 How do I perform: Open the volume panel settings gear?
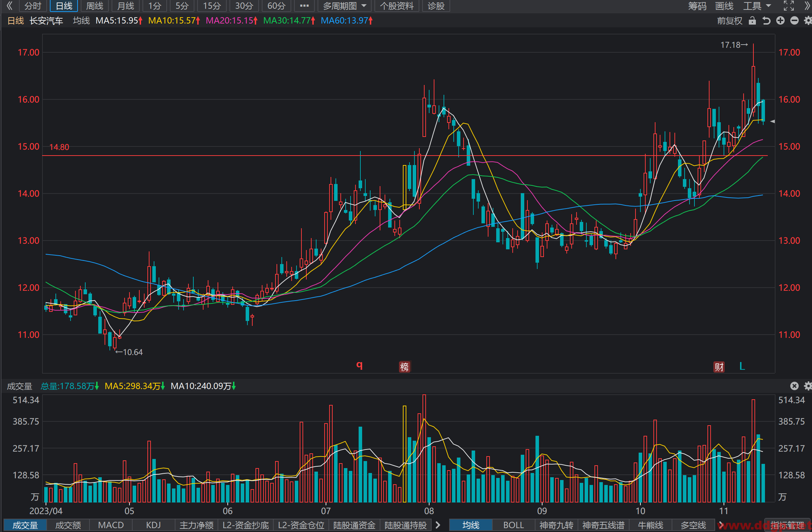coord(808,386)
